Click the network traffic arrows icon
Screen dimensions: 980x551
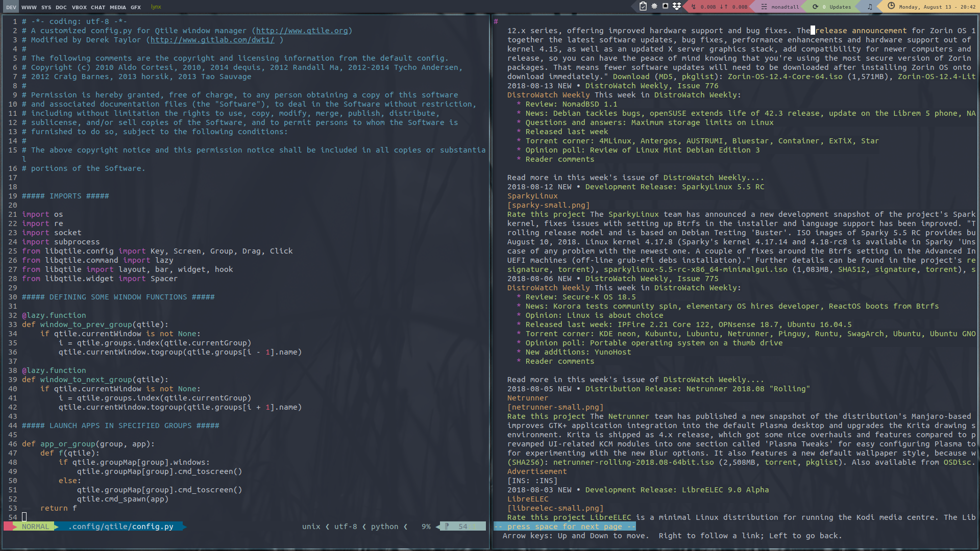pyautogui.click(x=694, y=7)
